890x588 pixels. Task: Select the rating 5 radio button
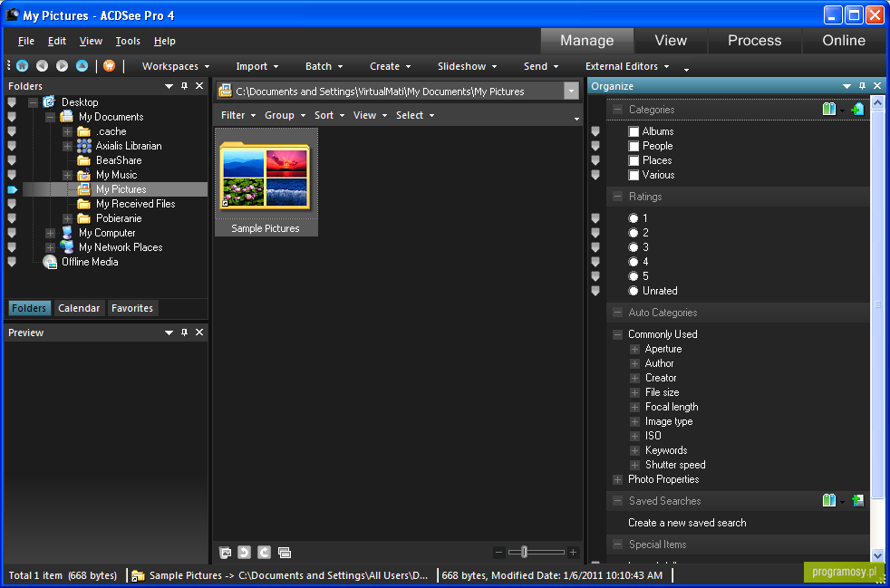click(634, 276)
